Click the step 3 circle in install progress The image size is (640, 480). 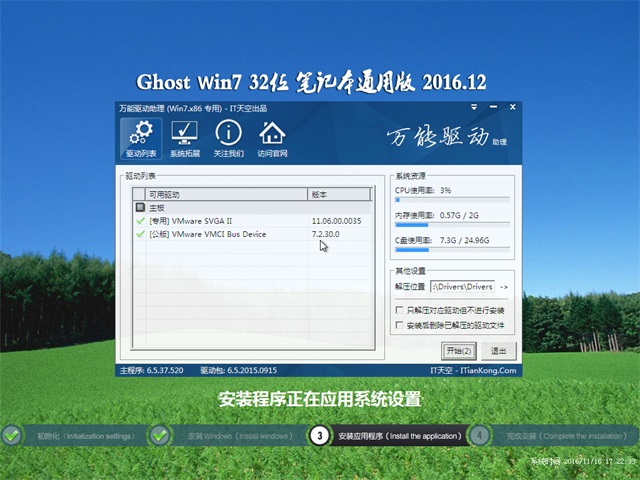(x=319, y=436)
